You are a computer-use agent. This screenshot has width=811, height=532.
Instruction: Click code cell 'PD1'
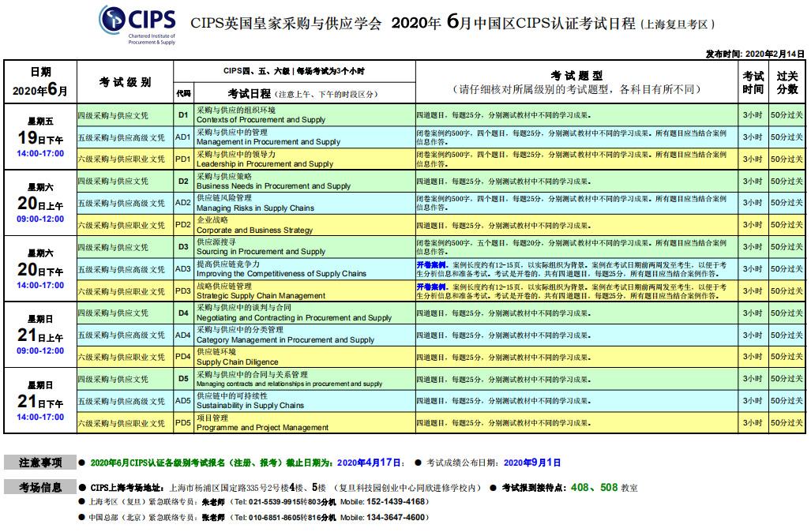(x=183, y=159)
